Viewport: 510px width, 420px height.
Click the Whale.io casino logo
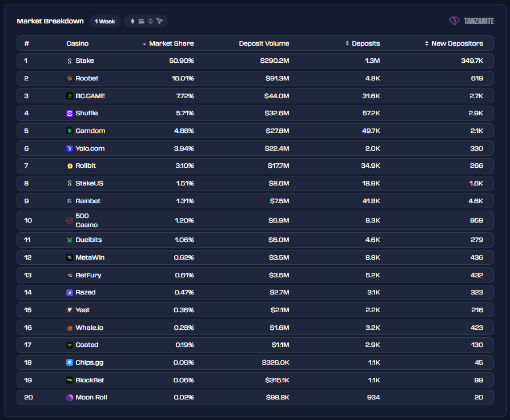click(69, 328)
